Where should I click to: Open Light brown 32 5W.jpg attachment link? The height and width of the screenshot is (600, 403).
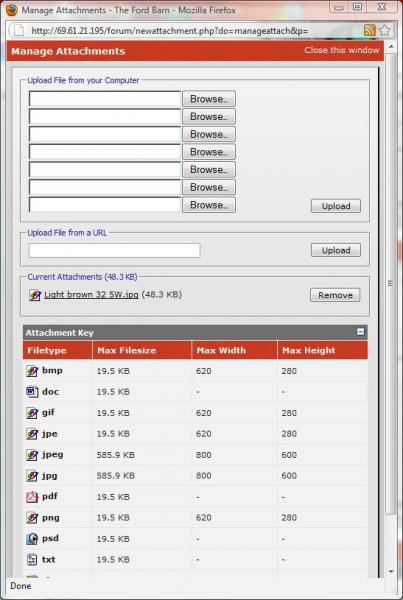pos(91,295)
